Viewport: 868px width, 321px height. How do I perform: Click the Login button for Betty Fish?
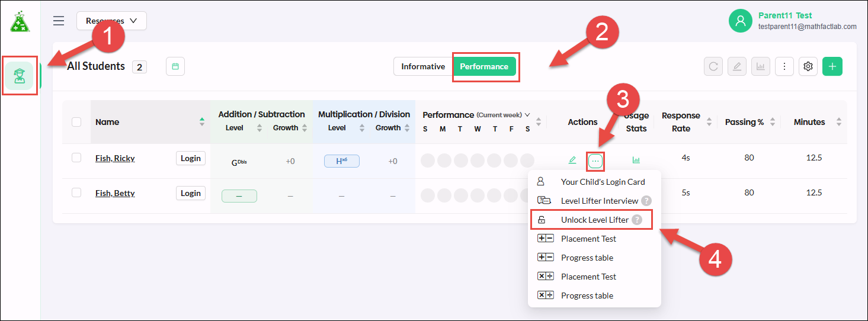(191, 193)
